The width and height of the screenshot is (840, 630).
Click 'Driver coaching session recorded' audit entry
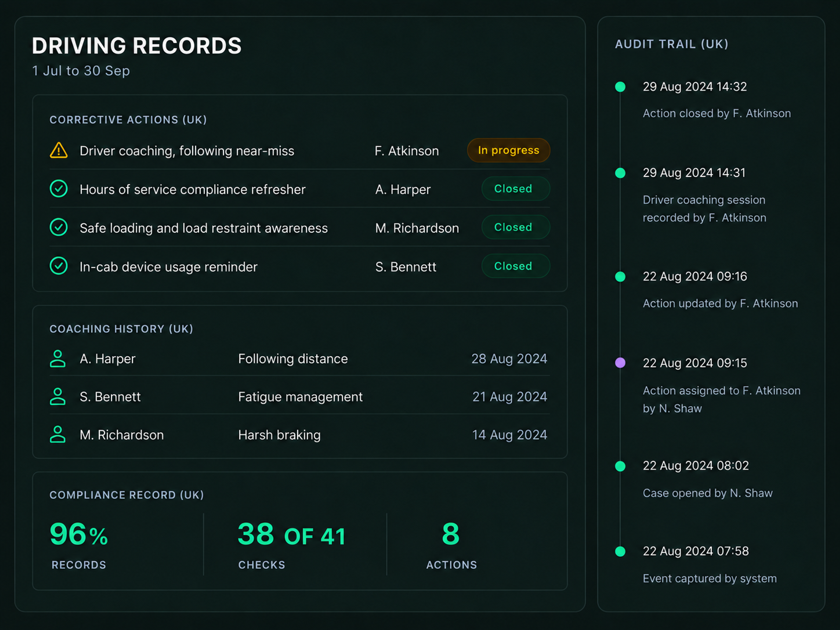coord(704,209)
